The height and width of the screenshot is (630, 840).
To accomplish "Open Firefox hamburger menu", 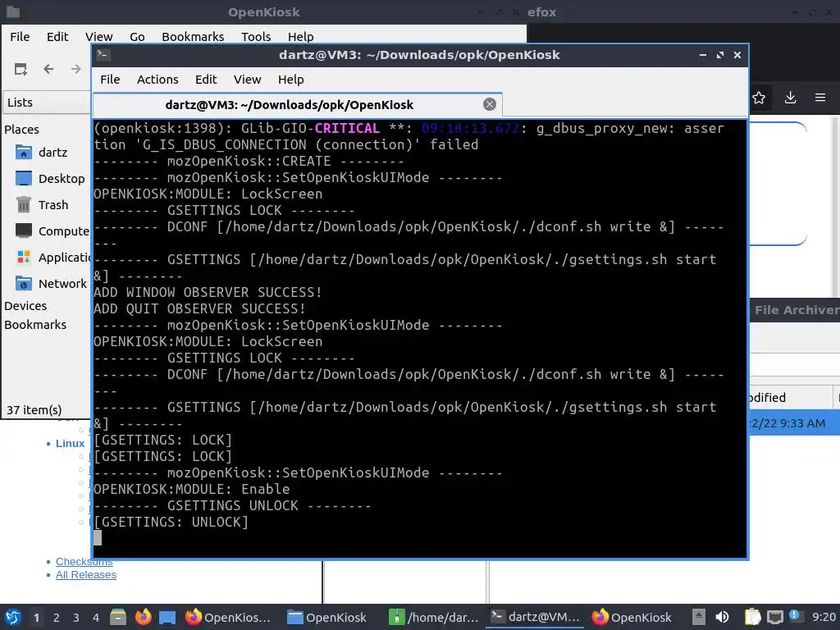I will [820, 98].
